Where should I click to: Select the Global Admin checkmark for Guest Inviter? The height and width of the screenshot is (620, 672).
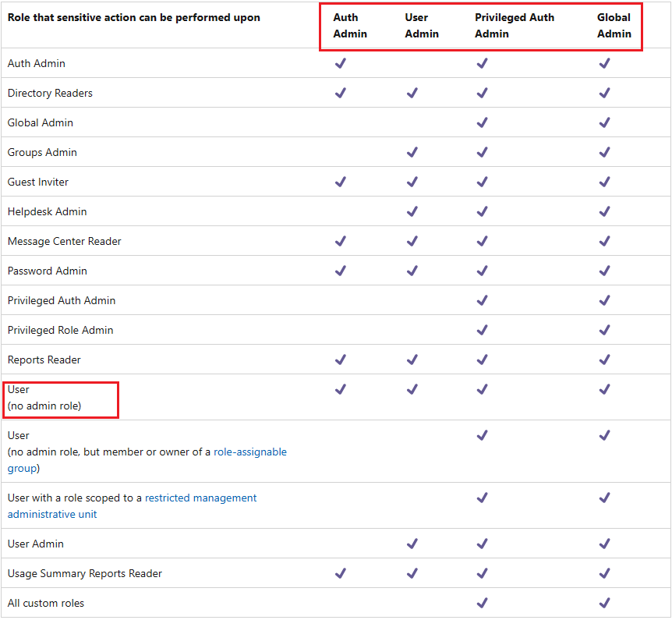tap(604, 182)
